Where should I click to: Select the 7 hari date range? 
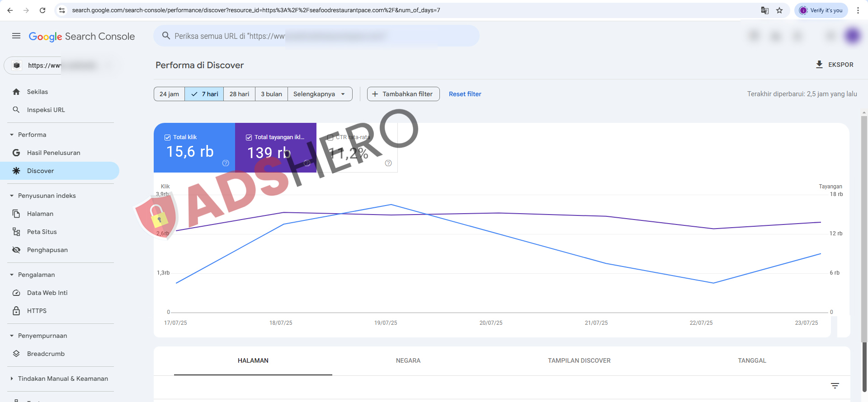[x=204, y=94]
